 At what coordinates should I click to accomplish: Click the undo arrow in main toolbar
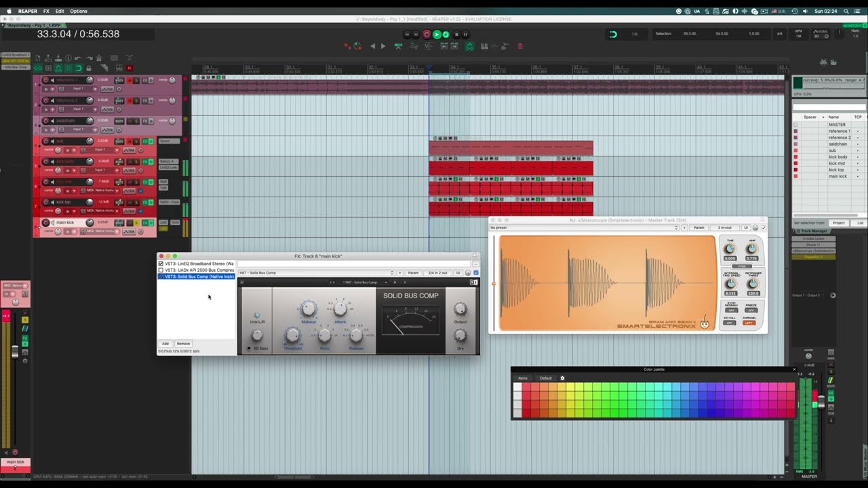tap(78, 58)
